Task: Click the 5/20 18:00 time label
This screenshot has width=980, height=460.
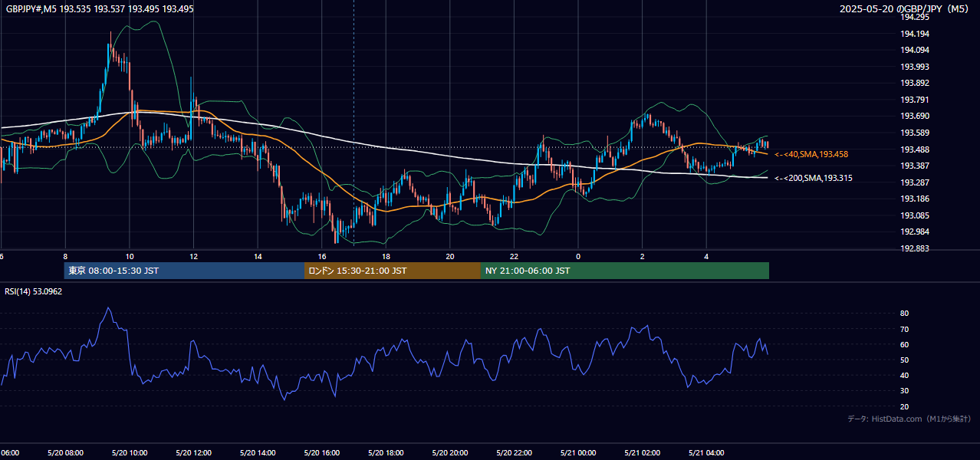Action: click(x=386, y=452)
